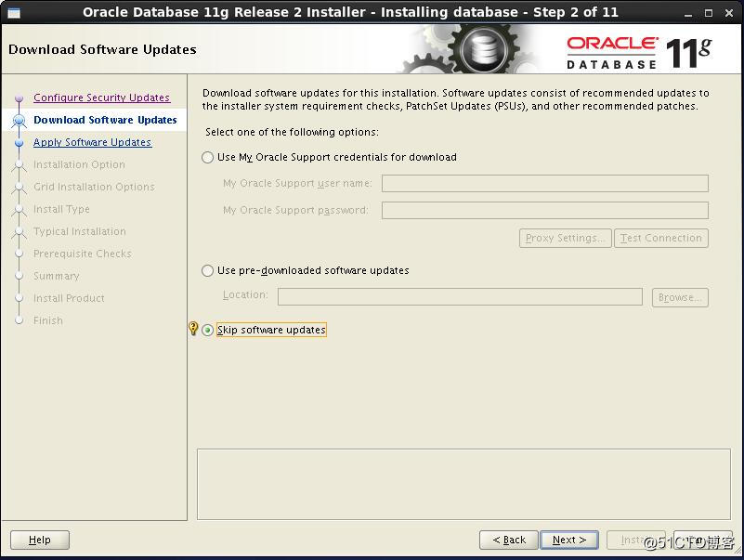Click the window menu icon in title bar
This screenshot has width=744, height=560.
tap(14, 13)
